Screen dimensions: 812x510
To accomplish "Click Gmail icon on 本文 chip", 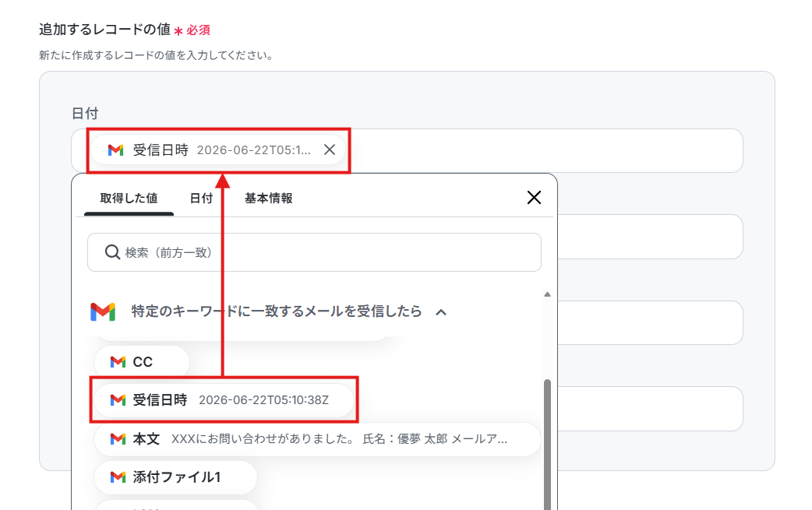I will tap(118, 439).
